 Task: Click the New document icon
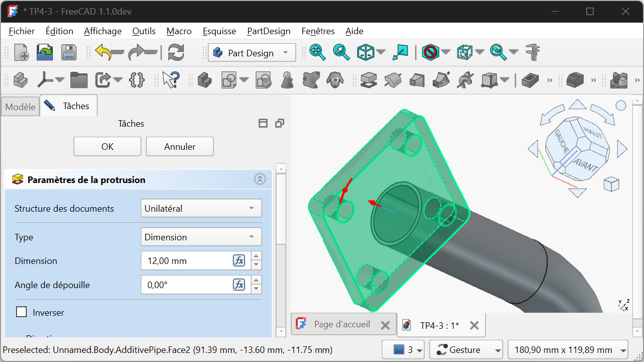(21, 53)
